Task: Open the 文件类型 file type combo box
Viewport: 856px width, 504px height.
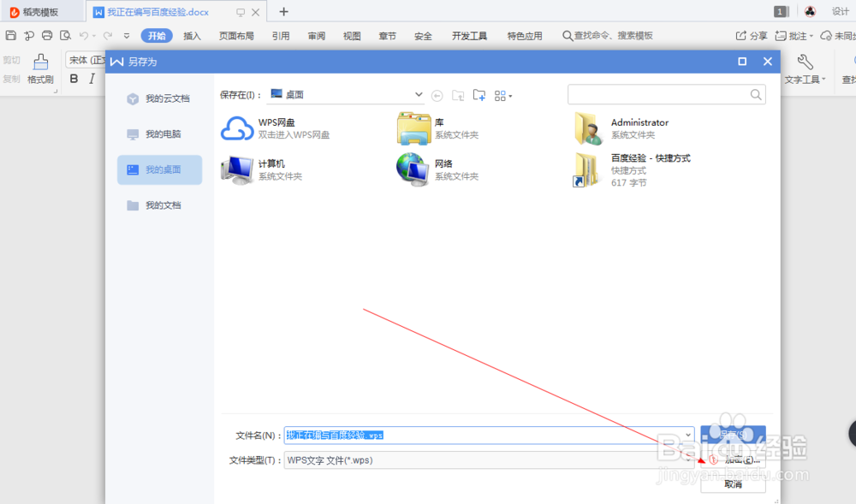Action: click(x=489, y=460)
